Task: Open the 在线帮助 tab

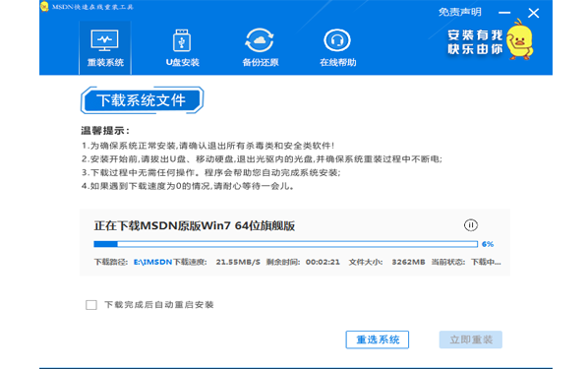Action: pyautogui.click(x=337, y=47)
